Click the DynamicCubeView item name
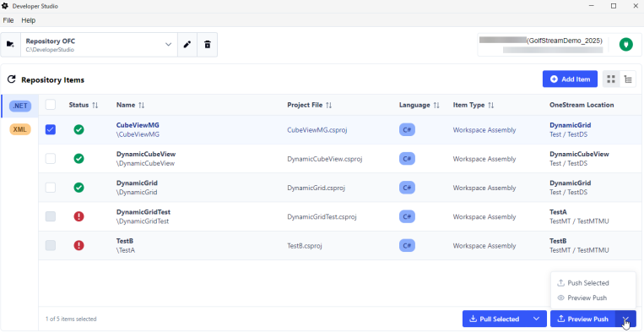This screenshot has width=644, height=333. click(146, 154)
